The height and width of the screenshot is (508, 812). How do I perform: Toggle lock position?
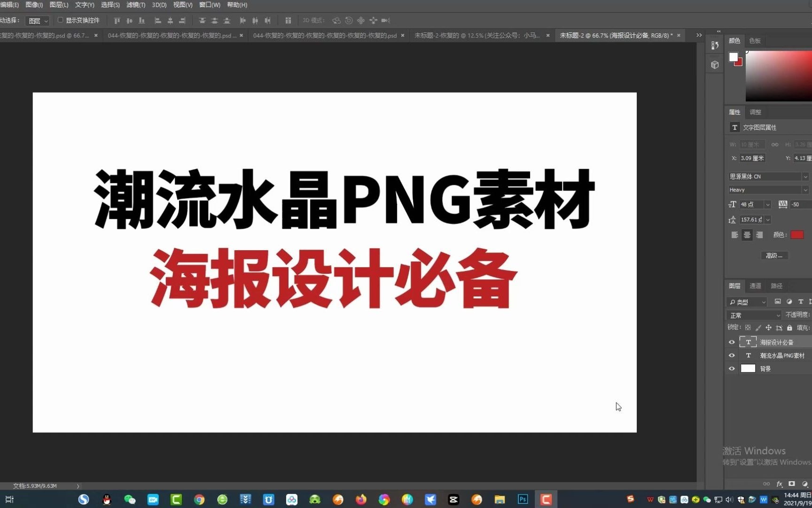[x=768, y=328]
